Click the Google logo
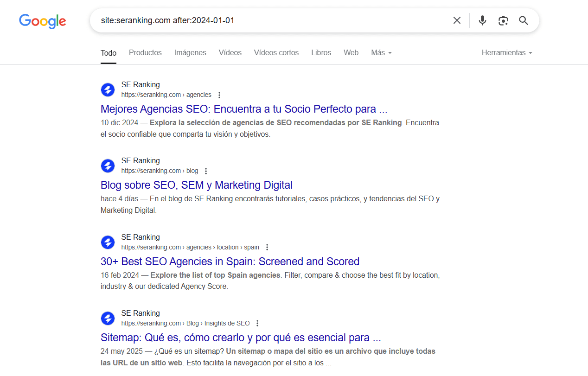Screen dimensions: 588x376 (43, 21)
